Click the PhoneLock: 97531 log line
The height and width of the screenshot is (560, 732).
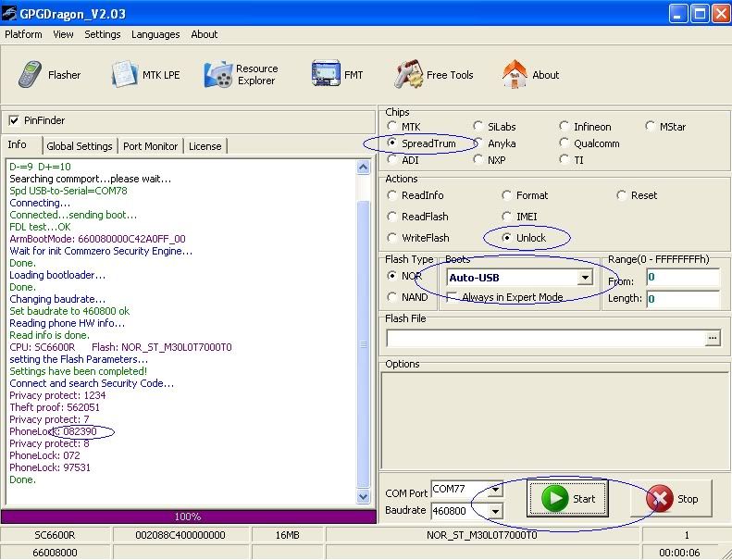(50, 467)
